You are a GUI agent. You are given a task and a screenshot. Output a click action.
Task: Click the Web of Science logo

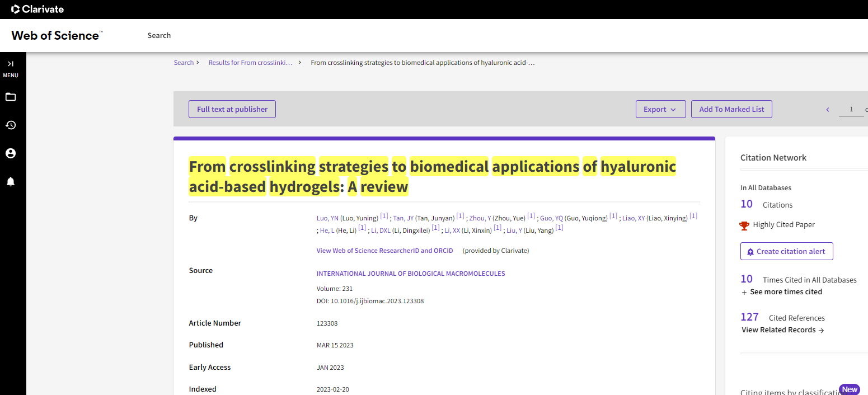57,35
